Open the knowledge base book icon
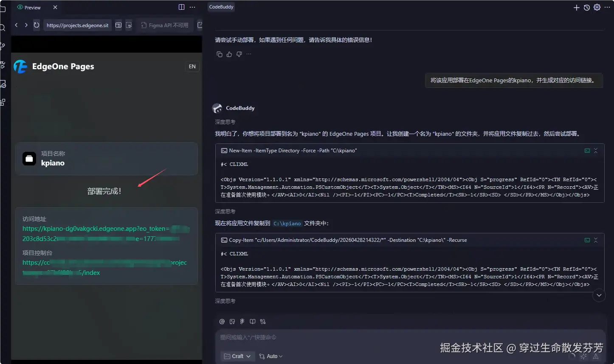 (253, 322)
